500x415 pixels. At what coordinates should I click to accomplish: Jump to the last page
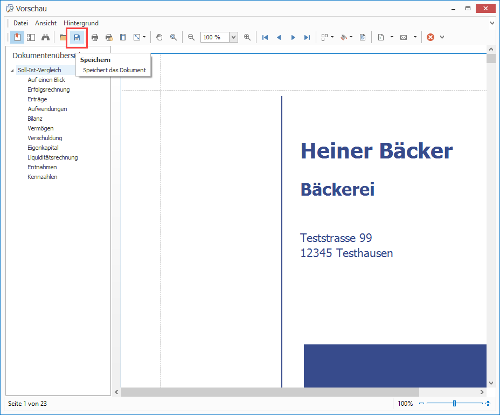click(307, 37)
